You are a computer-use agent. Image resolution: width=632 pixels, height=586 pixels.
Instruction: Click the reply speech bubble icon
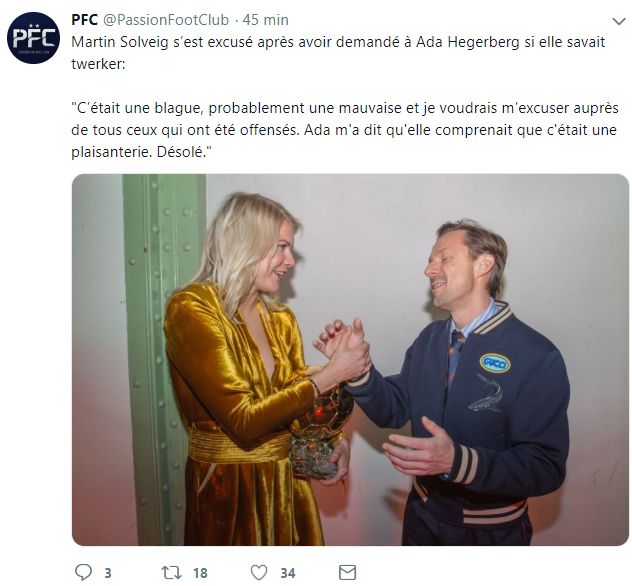click(83, 572)
